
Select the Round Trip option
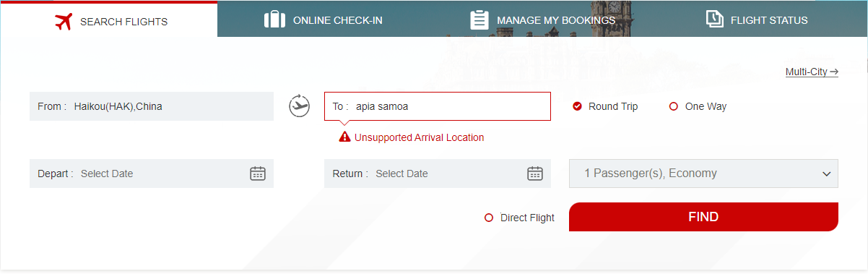click(x=605, y=106)
